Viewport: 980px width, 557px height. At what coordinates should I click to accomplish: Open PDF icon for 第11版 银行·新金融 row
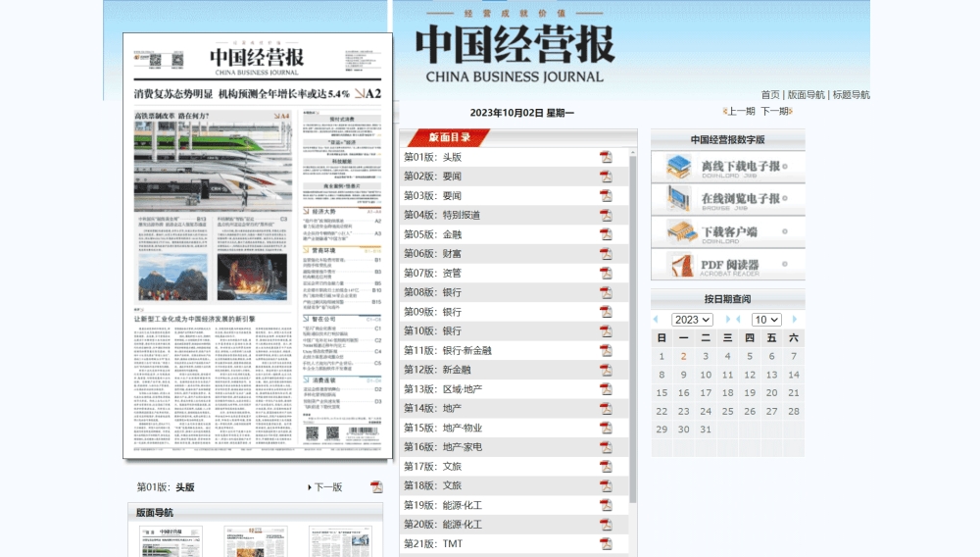[x=606, y=351]
